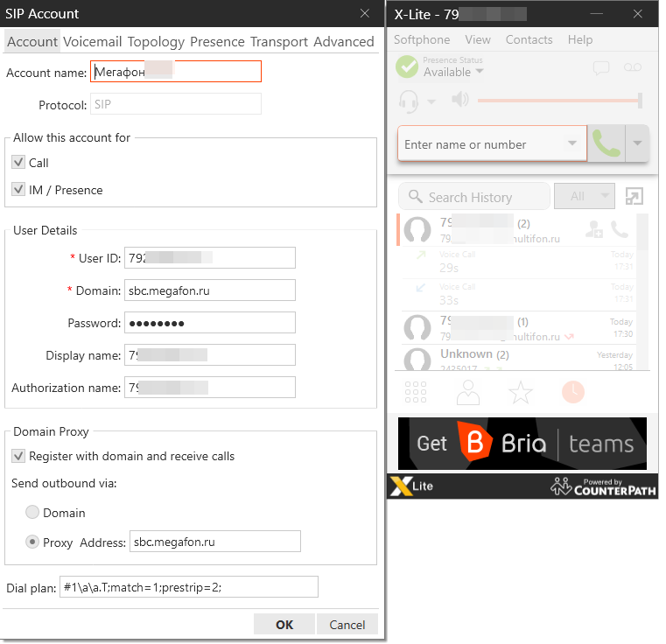The height and width of the screenshot is (644, 666).
Task: Click the Dial plan field
Action: tap(188, 586)
